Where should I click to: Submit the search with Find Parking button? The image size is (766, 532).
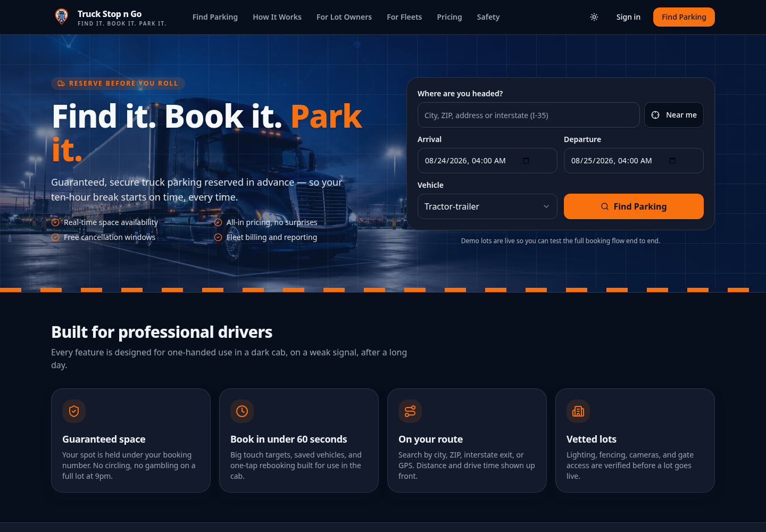[634, 206]
